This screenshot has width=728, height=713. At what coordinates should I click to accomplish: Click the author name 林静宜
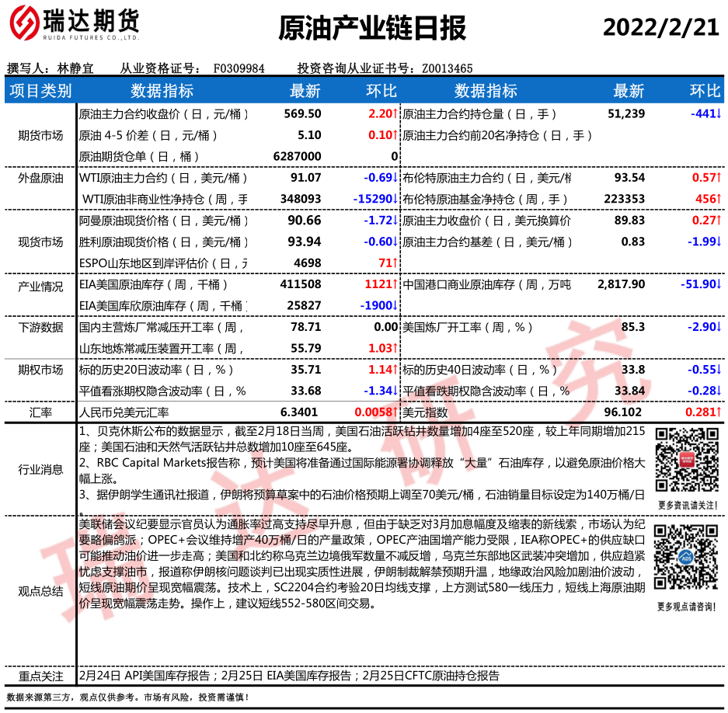point(76,68)
